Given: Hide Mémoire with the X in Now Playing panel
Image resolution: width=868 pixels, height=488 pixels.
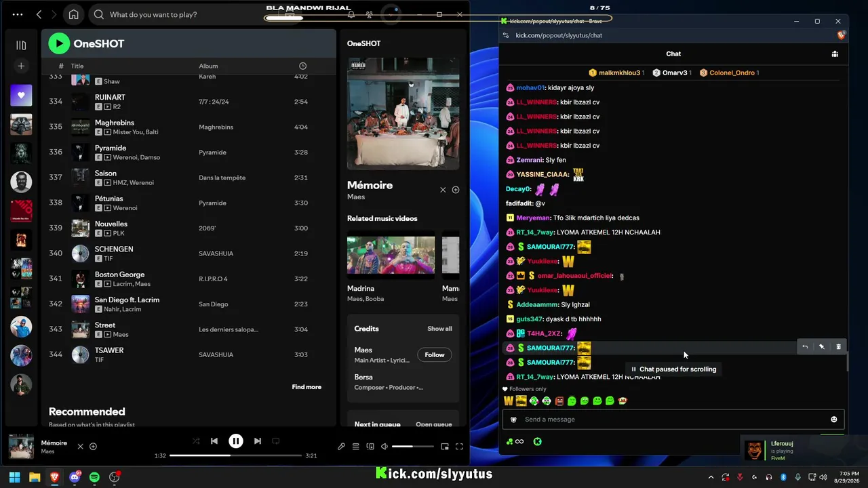Looking at the screenshot, I should click(443, 190).
